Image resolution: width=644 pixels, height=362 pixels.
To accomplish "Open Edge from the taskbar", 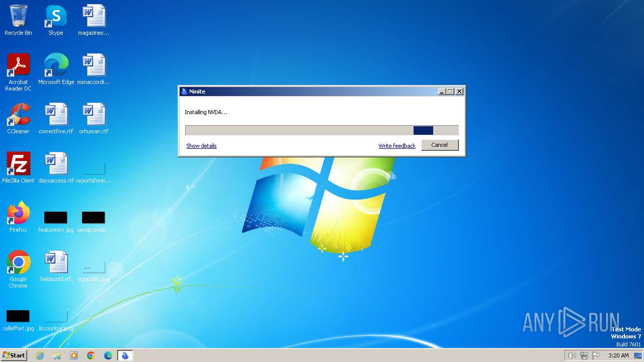I will click(x=108, y=355).
